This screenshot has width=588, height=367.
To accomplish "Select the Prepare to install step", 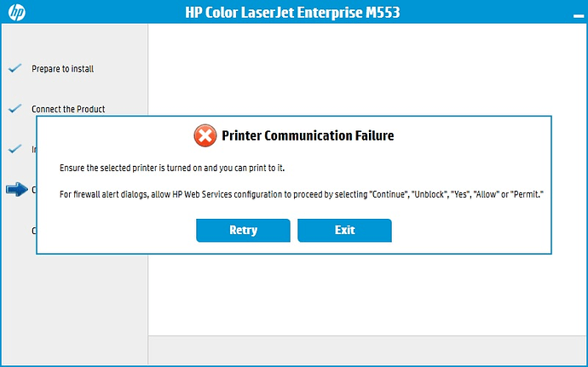I will click(62, 69).
